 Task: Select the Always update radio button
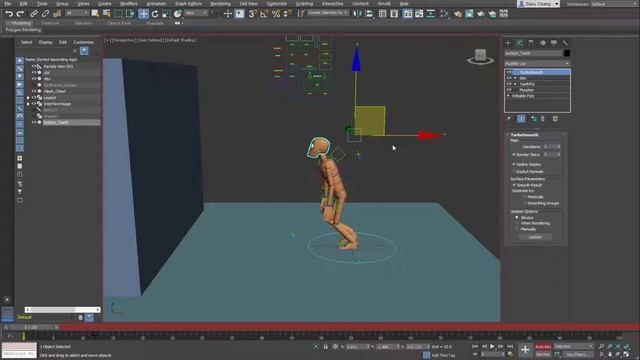tap(517, 218)
